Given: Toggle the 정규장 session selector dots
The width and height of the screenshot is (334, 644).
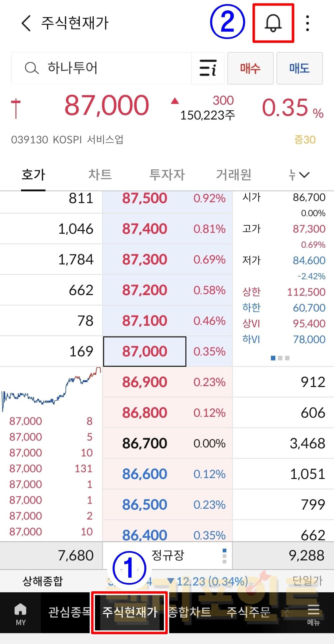Looking at the screenshot, I should tap(225, 556).
